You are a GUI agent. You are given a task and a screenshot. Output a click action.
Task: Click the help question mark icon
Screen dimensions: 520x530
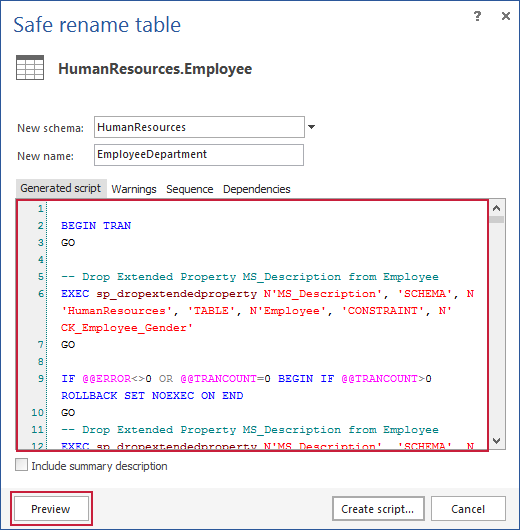477,16
